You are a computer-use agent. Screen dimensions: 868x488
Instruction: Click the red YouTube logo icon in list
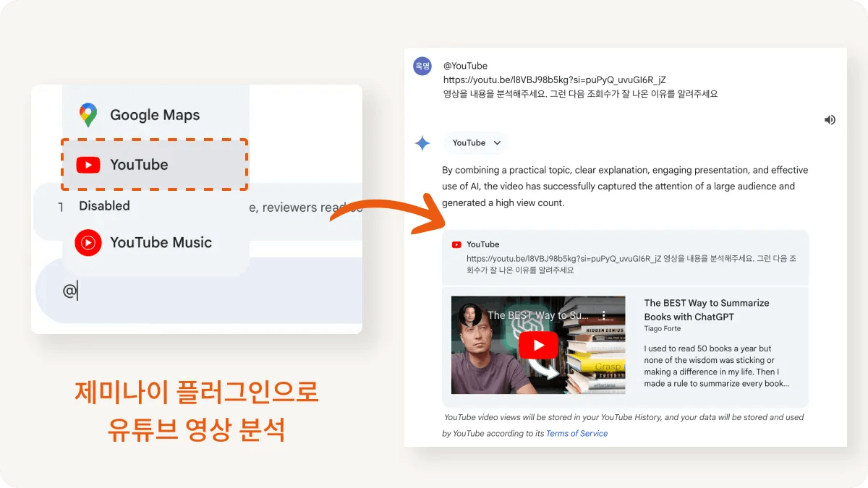pos(88,166)
